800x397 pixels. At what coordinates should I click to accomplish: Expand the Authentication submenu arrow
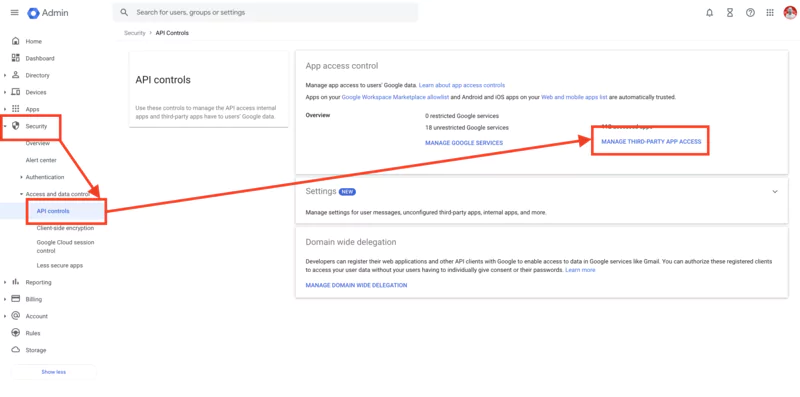21,177
